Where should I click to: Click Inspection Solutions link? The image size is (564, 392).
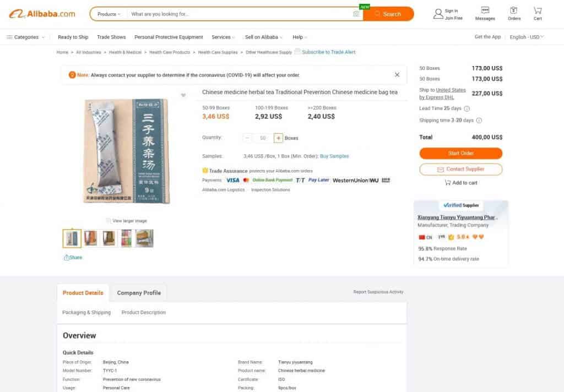pos(270,190)
